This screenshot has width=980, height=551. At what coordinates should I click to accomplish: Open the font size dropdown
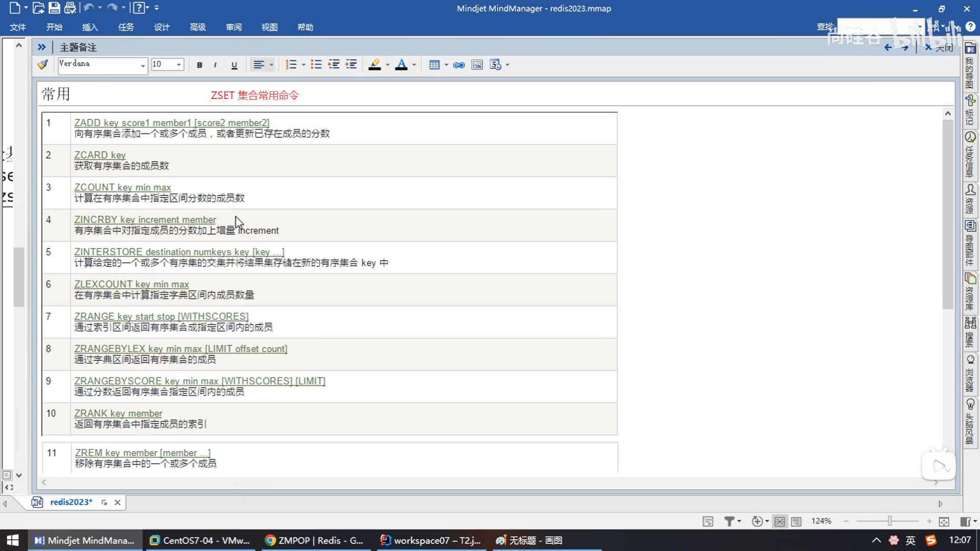[x=179, y=65]
